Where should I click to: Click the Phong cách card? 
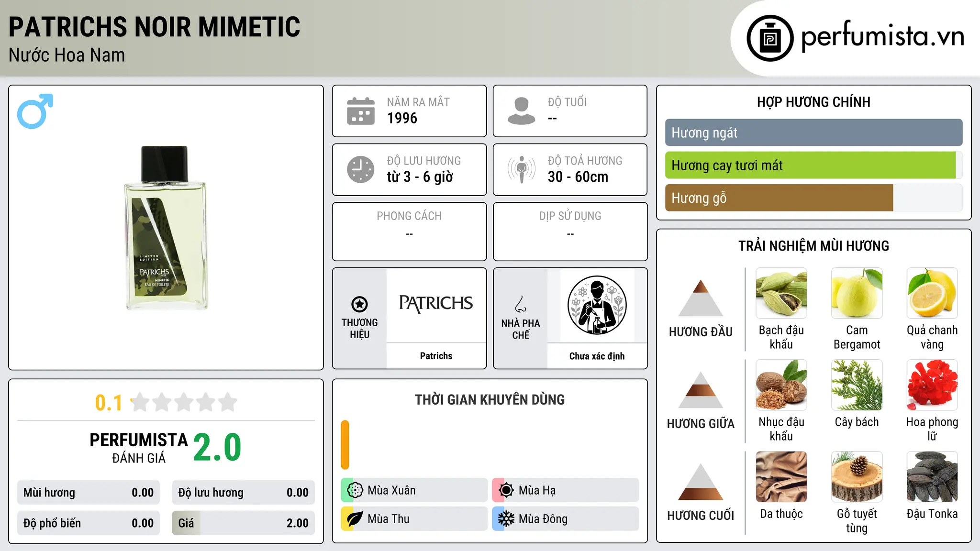click(409, 231)
